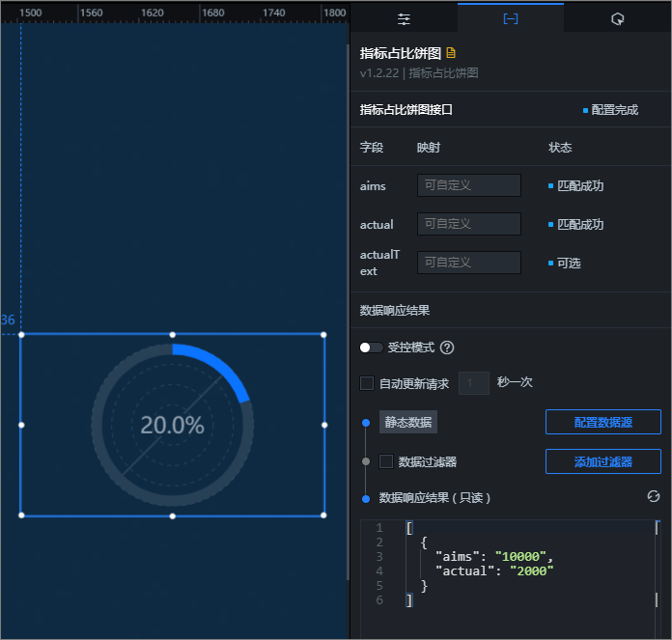Check the 数据过滤器 checkbox
The width and height of the screenshot is (672, 640).
386,461
